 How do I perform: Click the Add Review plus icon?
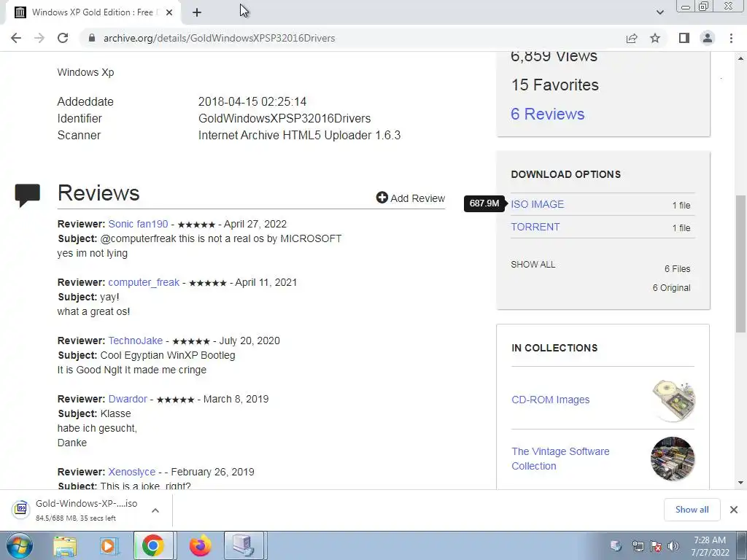pos(382,198)
